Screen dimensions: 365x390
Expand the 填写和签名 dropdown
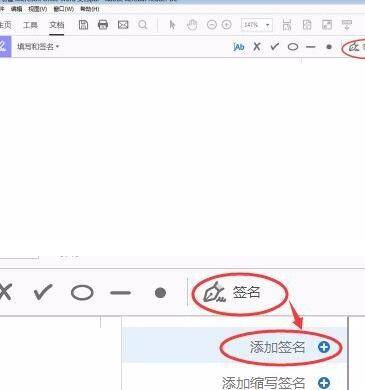point(38,47)
